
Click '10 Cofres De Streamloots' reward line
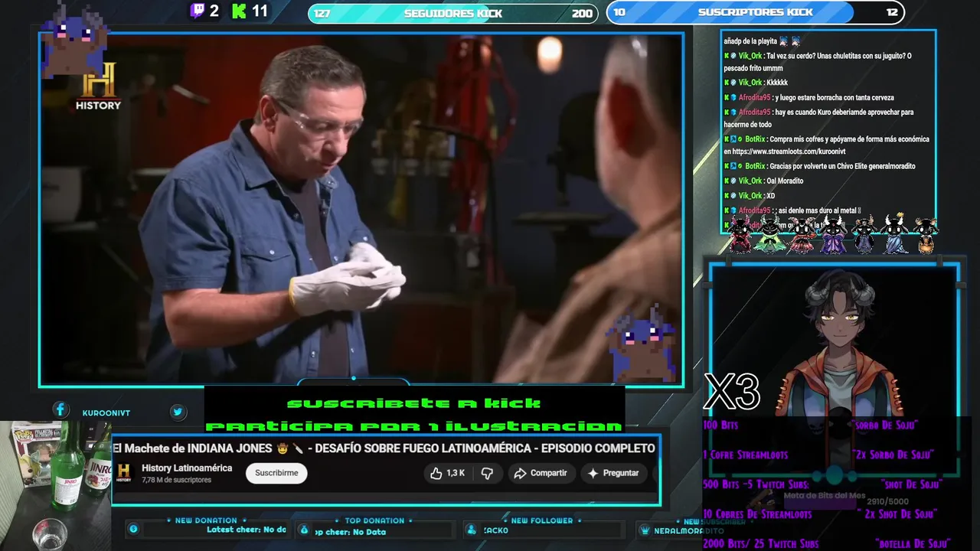tap(757, 514)
